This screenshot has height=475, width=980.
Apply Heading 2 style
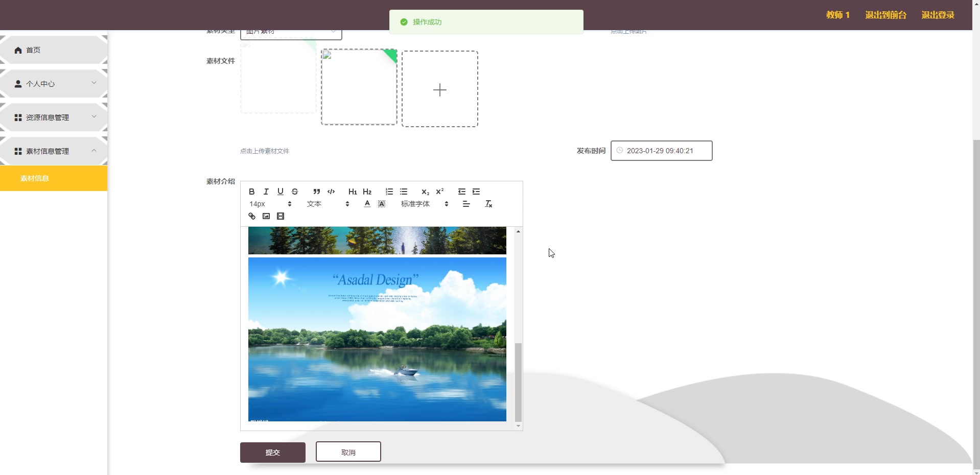tap(367, 192)
